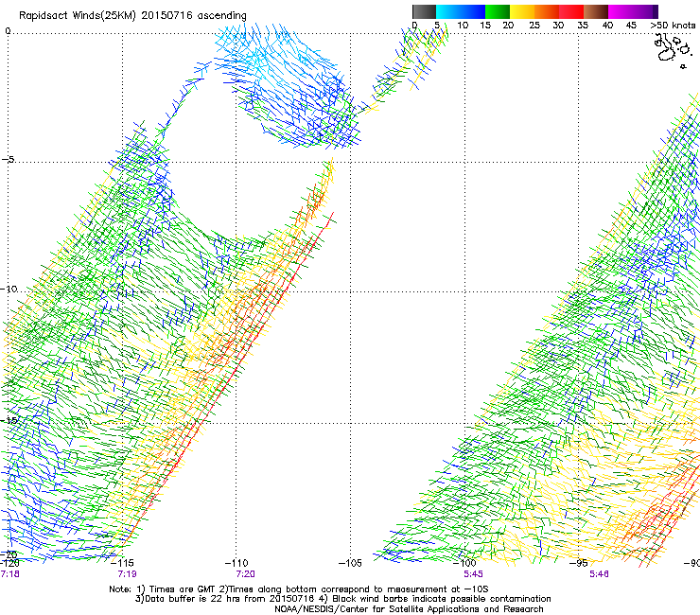Click the cyan-to-blue 5-15 knots legend gradient
This screenshot has width=700, height=615.
coord(461,11)
